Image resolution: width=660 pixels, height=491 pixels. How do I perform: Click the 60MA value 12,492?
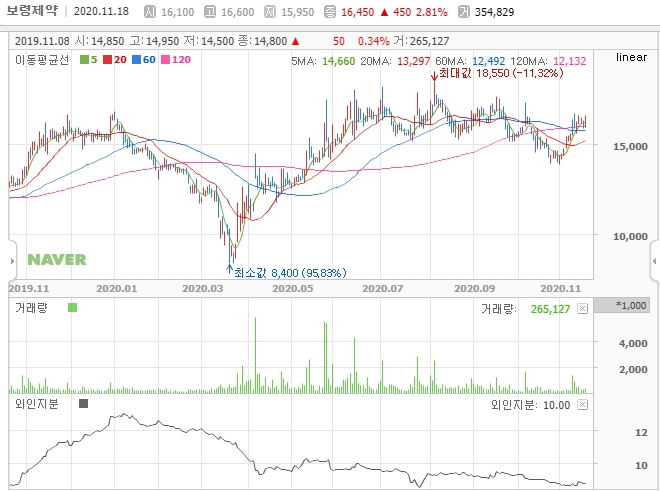(488, 61)
